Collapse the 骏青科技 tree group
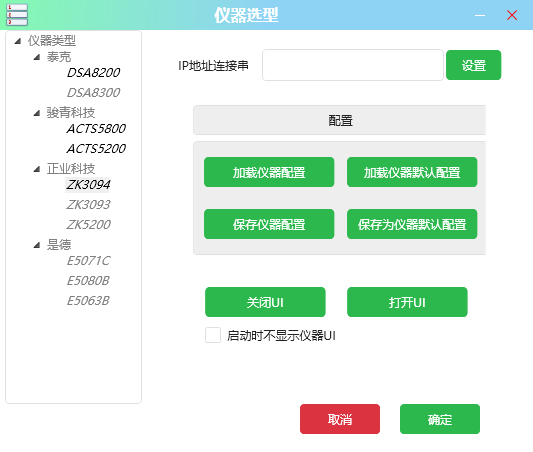The width and height of the screenshot is (533, 452). click(37, 113)
